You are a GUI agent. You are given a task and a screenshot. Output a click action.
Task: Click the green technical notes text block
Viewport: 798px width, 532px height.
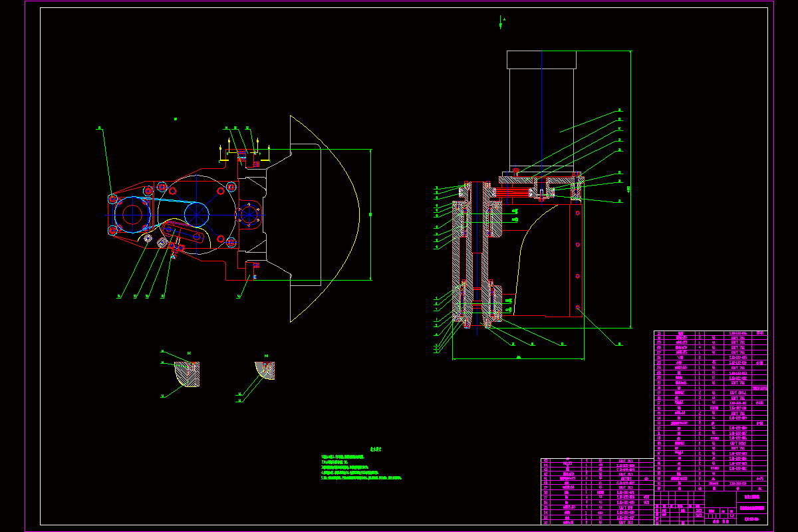pos(360,464)
